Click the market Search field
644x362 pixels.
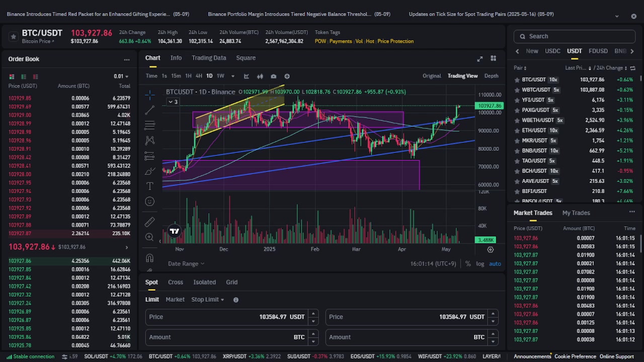click(575, 36)
